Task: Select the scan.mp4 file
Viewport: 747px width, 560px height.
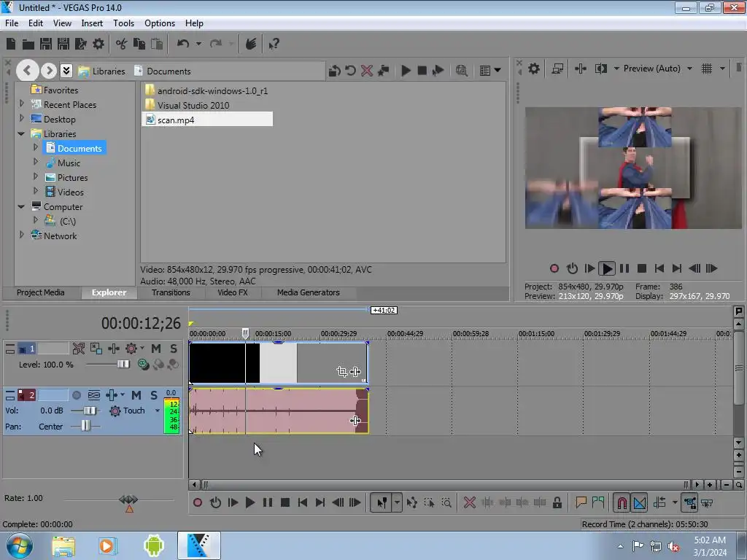Action: coord(207,120)
